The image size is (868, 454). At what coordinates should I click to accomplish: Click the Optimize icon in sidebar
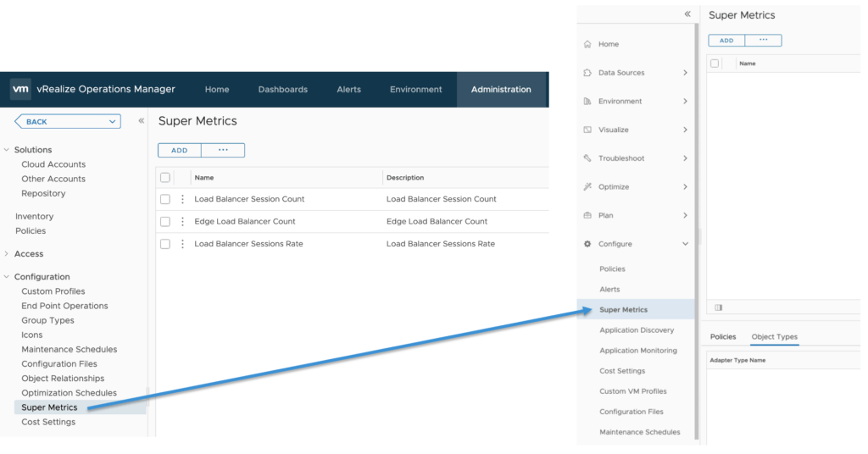[x=587, y=187]
